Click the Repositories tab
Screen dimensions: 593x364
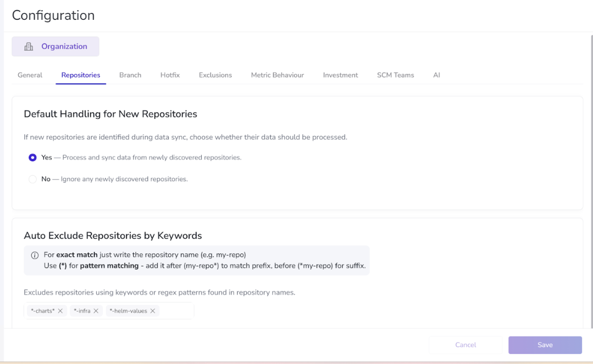click(81, 75)
